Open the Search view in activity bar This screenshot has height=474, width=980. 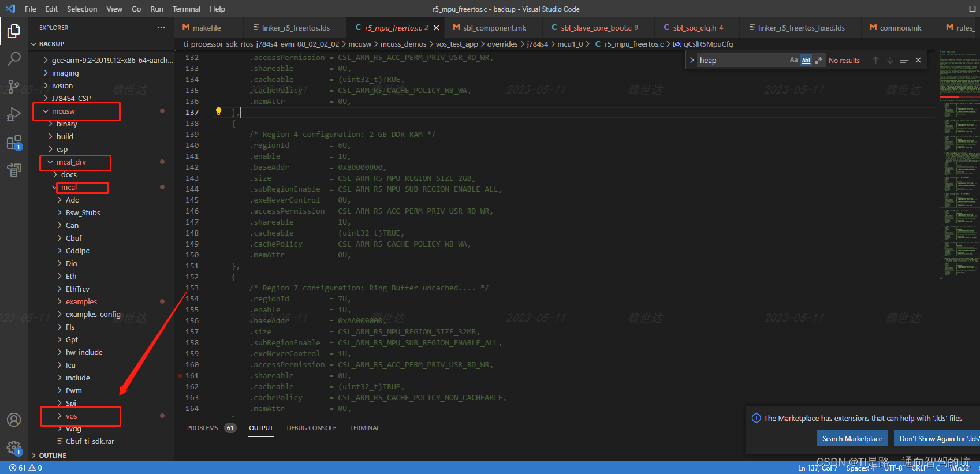(x=14, y=58)
